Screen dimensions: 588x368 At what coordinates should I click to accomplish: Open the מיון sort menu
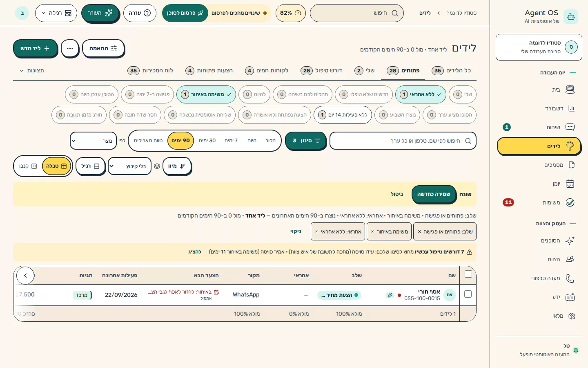click(x=177, y=166)
